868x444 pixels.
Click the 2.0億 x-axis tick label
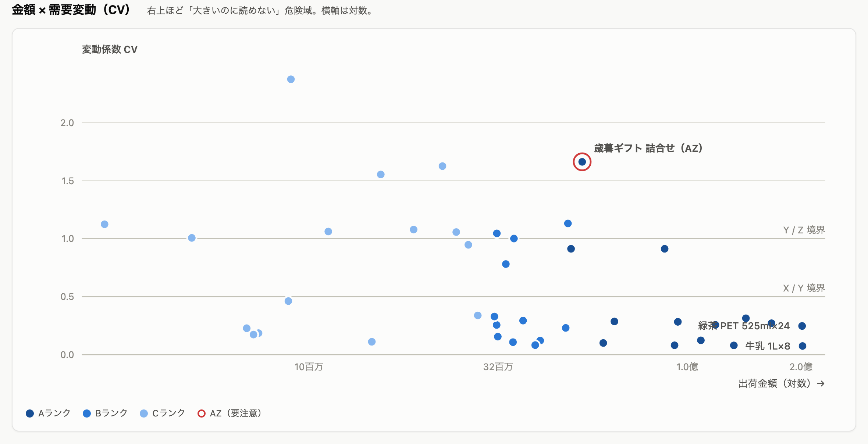click(801, 367)
